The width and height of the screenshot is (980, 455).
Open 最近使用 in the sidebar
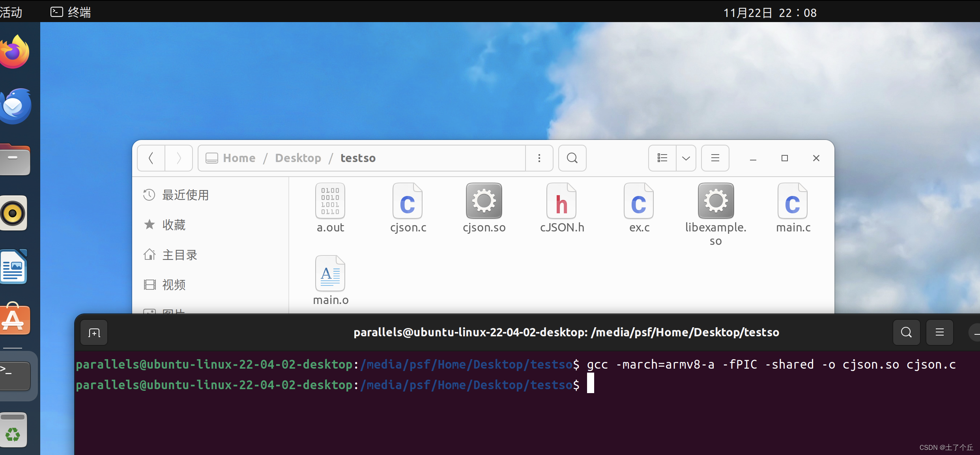(x=211, y=195)
